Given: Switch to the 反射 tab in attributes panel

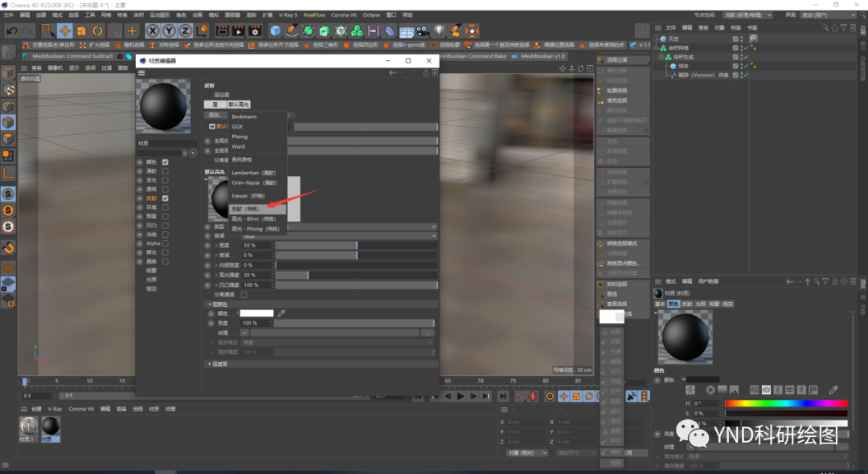Looking at the screenshot, I should [687, 304].
